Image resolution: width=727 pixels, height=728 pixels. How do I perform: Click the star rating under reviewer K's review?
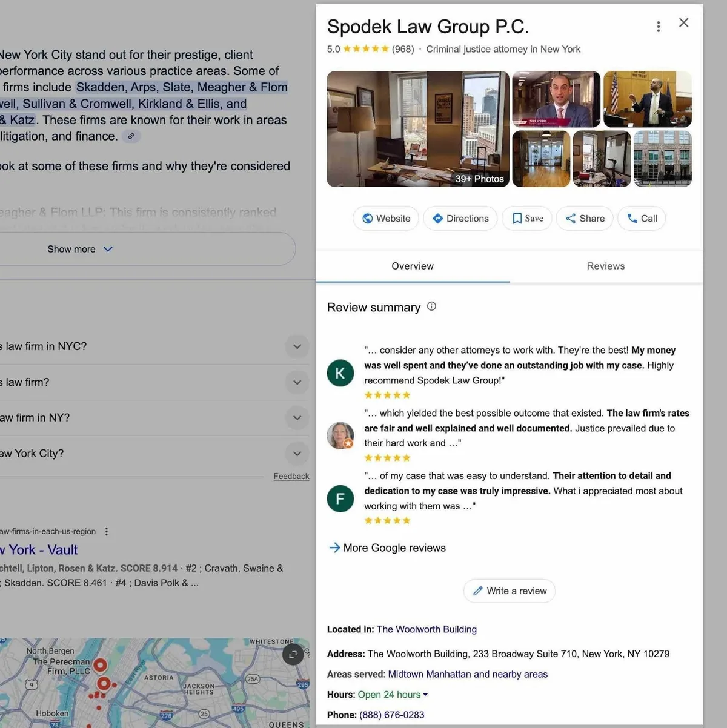point(387,395)
